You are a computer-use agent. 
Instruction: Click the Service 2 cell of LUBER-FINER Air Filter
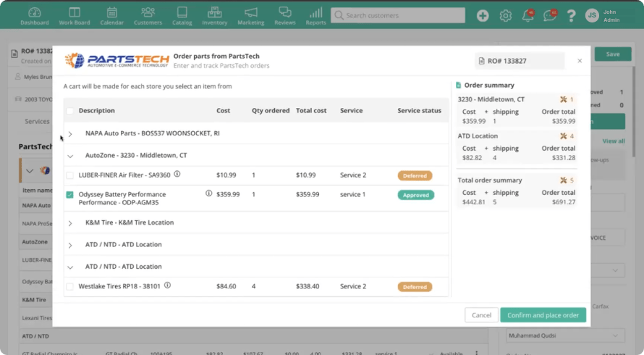click(353, 175)
